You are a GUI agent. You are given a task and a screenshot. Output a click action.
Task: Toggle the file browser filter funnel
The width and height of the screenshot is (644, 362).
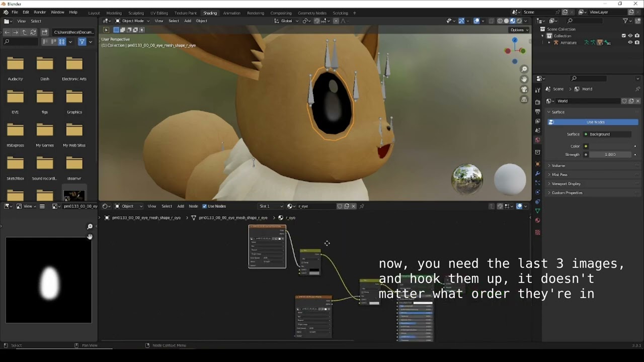[82, 42]
